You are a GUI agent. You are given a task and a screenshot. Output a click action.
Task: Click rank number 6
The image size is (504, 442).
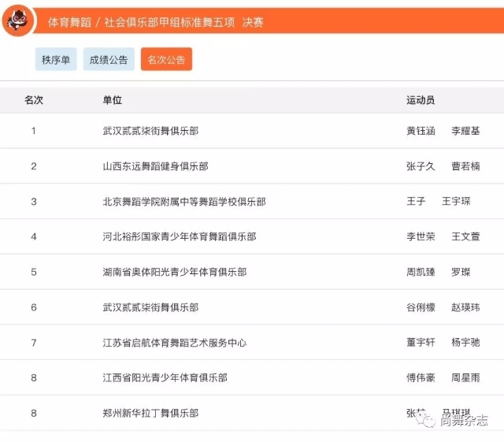34,307
